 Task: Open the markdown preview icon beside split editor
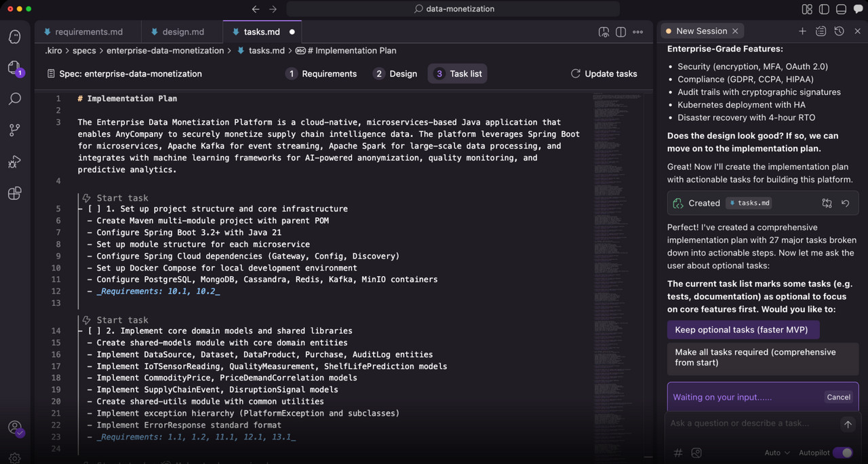[x=604, y=32]
